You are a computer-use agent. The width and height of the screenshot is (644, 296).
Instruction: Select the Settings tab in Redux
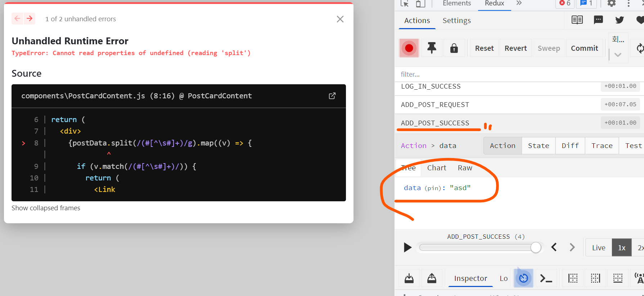pyautogui.click(x=456, y=21)
